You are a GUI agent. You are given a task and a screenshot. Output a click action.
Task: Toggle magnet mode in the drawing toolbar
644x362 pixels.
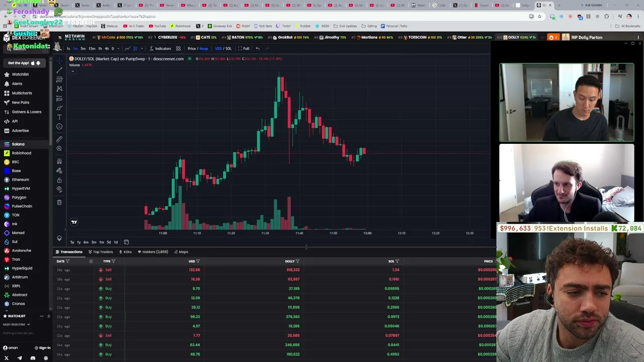coord(59,161)
